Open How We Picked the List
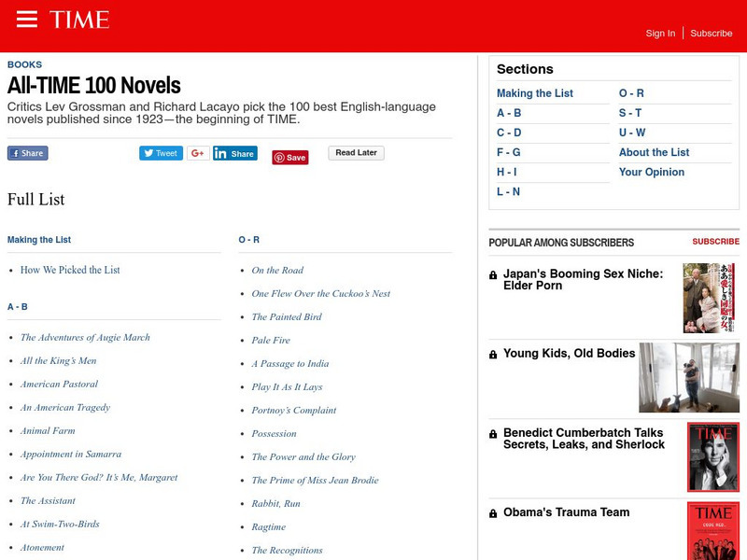747x560 pixels. pyautogui.click(x=70, y=270)
